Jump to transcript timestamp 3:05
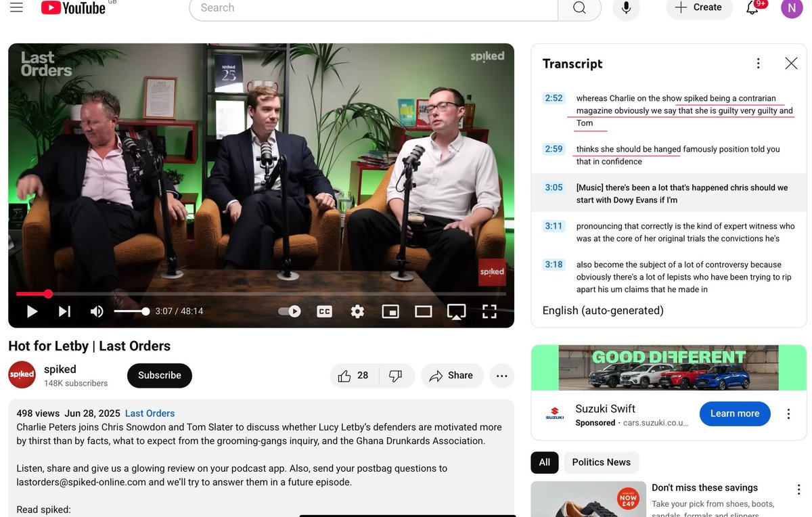 coord(554,187)
